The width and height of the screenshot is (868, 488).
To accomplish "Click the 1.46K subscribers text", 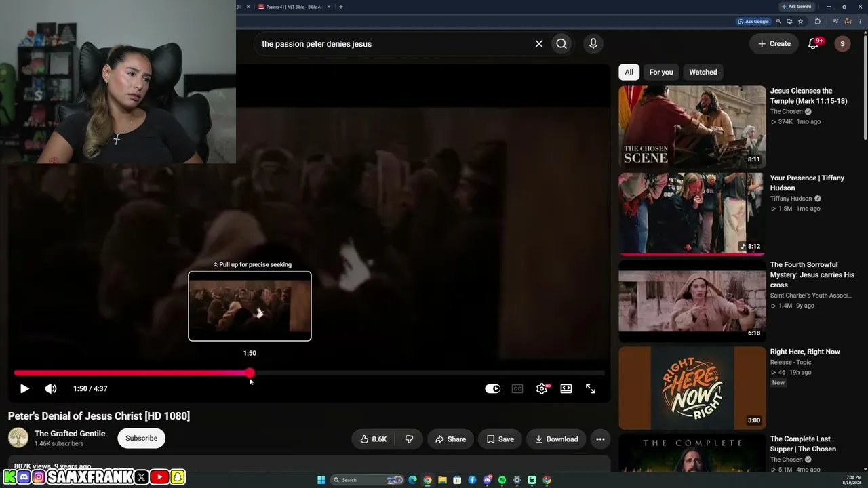I will point(59,444).
